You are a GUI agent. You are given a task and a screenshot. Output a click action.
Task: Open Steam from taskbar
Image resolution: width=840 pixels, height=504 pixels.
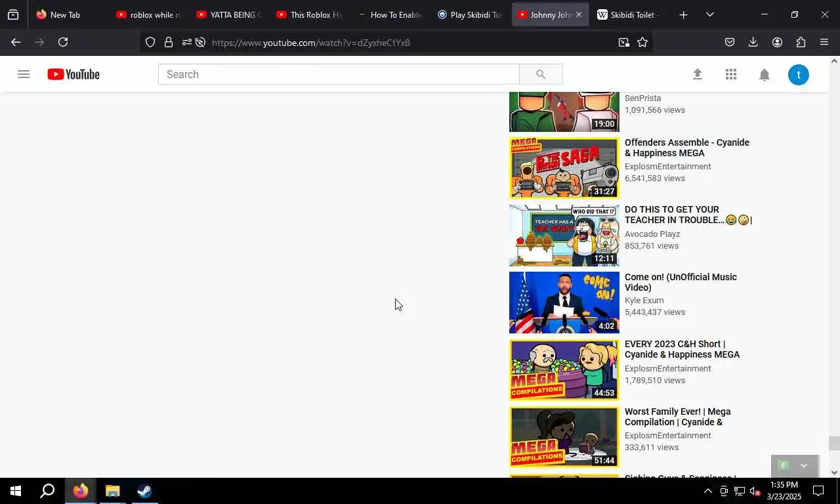coord(144,491)
